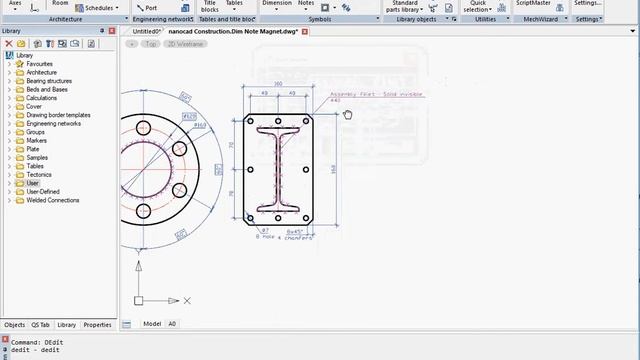Open the document tabs list arrow

click(633, 31)
